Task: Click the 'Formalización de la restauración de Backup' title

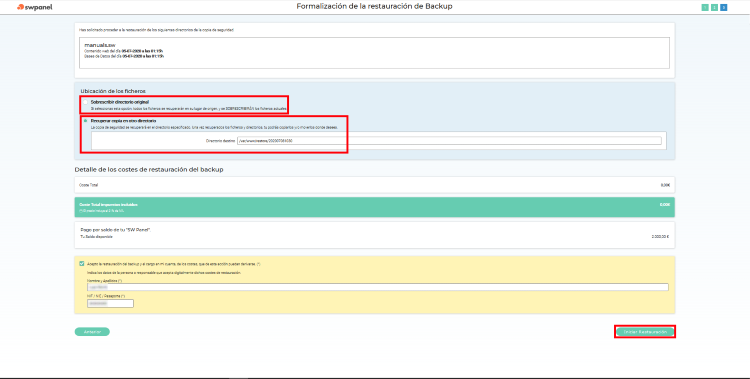Action: pyautogui.click(x=374, y=7)
